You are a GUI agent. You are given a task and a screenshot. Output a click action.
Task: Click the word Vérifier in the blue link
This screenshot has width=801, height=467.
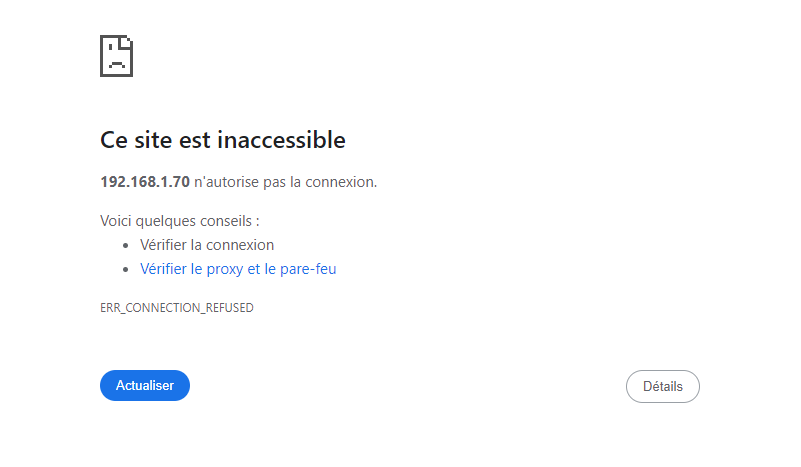tap(163, 269)
